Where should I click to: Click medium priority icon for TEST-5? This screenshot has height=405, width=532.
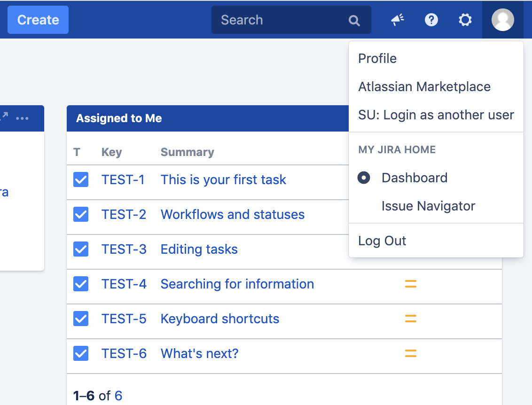pos(411,319)
